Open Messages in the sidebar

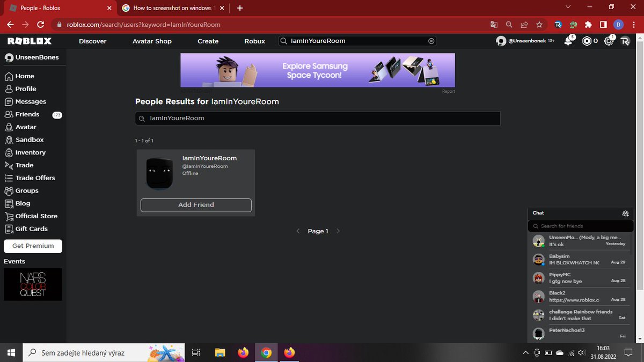25,101
